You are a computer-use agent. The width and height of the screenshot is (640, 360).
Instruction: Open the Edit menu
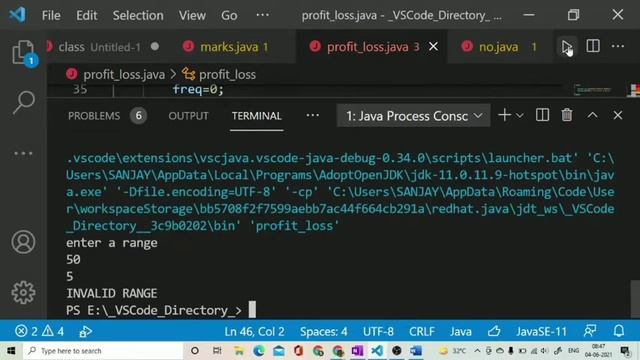click(x=87, y=16)
